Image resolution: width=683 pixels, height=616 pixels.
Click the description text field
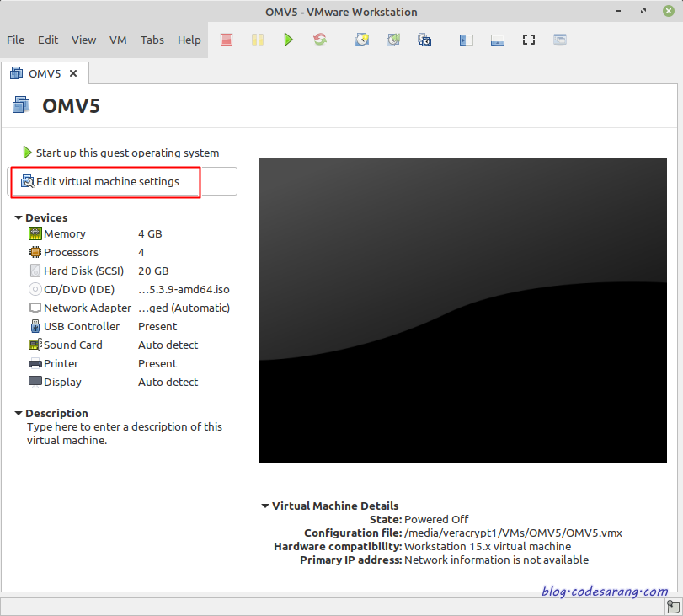pyautogui.click(x=125, y=433)
